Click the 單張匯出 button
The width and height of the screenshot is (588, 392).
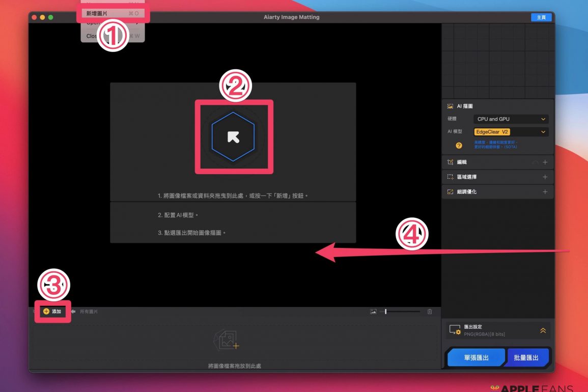(476, 358)
